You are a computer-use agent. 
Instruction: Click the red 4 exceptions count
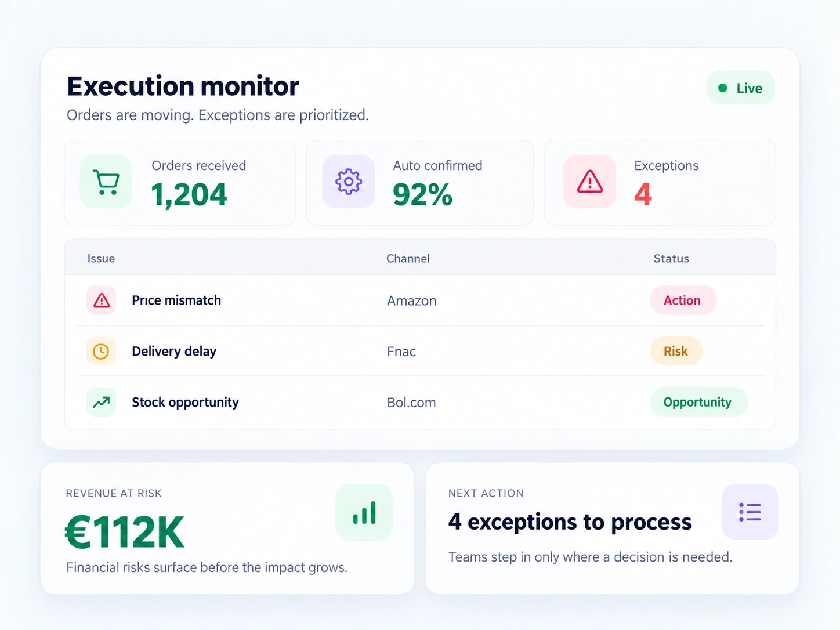pyautogui.click(x=643, y=194)
